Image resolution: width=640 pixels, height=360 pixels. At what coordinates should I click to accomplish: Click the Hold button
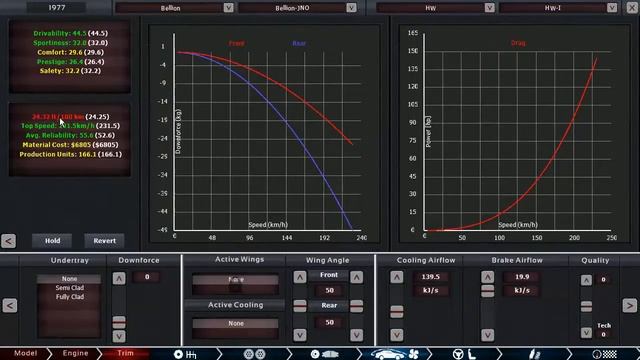click(x=52, y=241)
